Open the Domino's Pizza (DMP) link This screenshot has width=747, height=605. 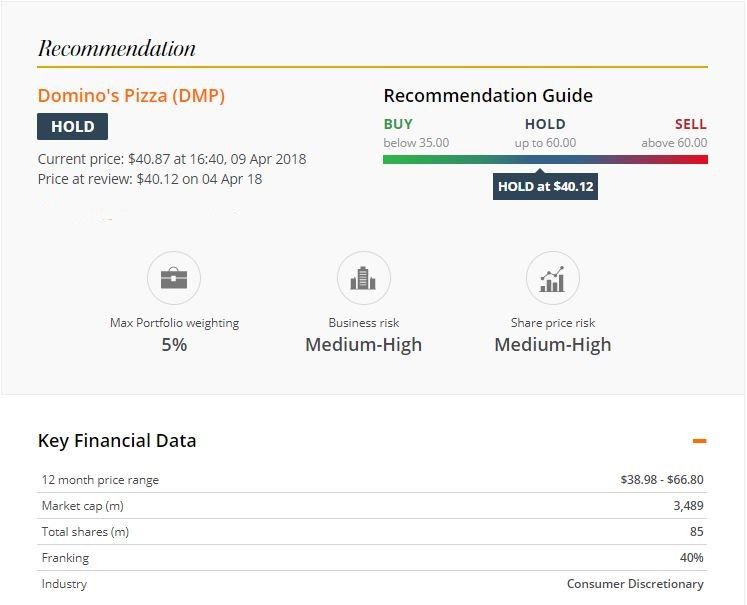(131, 96)
